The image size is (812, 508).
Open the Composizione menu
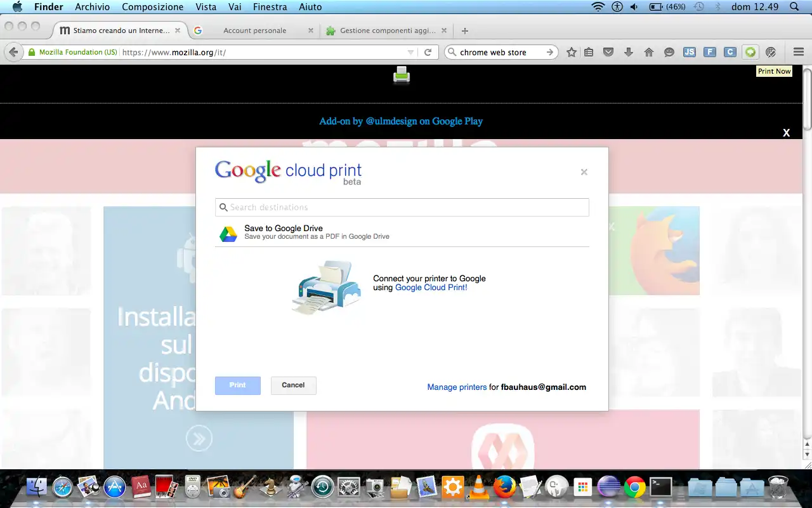click(x=152, y=7)
